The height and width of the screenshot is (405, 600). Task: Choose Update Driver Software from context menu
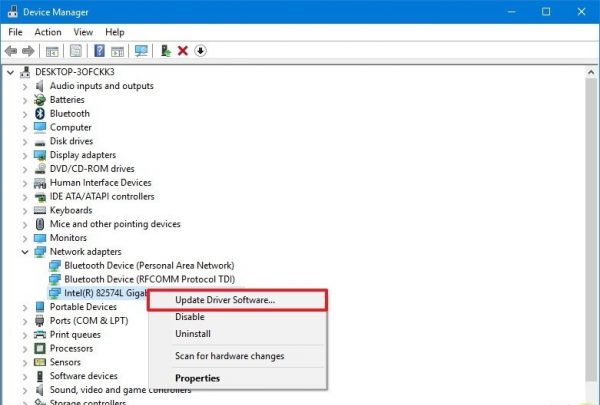[225, 300]
